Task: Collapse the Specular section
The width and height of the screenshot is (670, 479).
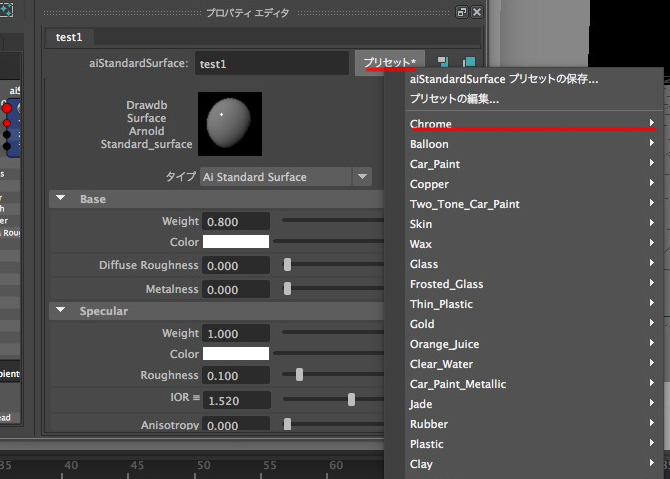Action: tap(61, 310)
